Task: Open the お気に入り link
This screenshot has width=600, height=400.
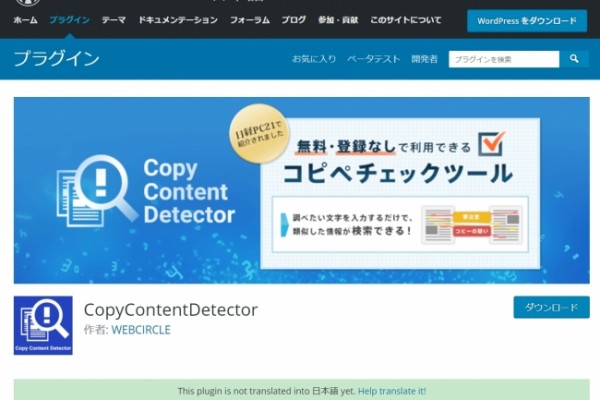Action: 314,59
